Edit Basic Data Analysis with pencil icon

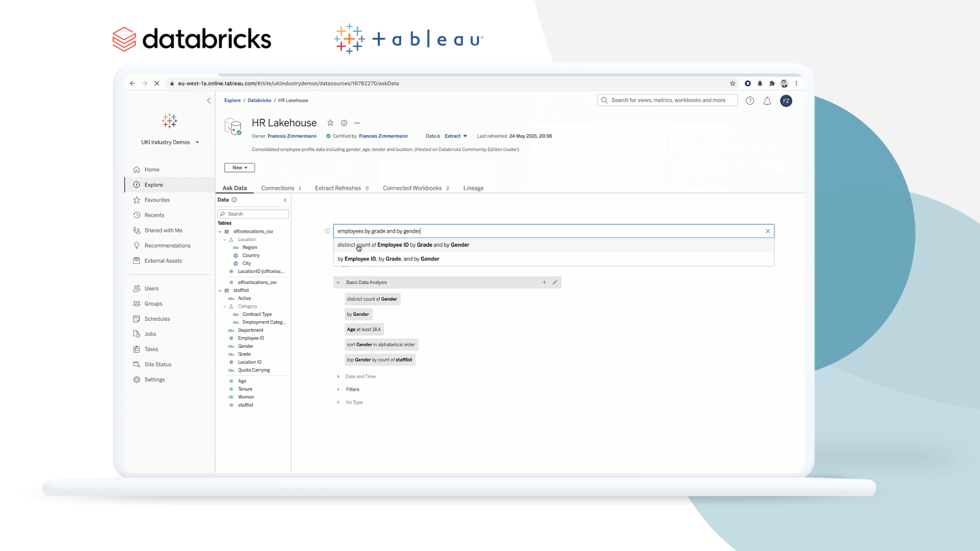[555, 282]
